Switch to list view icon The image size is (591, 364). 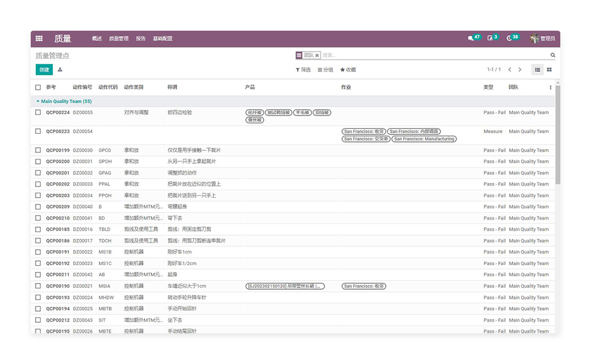point(537,70)
